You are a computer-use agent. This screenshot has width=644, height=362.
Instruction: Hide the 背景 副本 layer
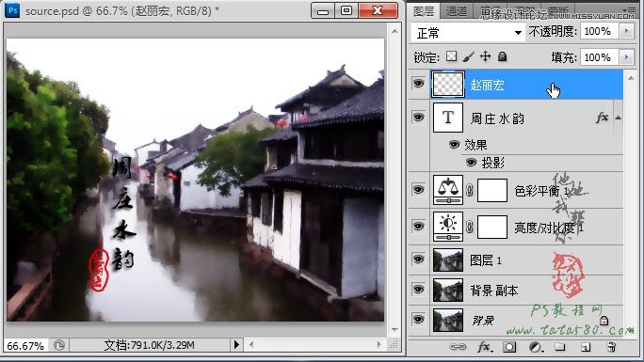coord(419,290)
